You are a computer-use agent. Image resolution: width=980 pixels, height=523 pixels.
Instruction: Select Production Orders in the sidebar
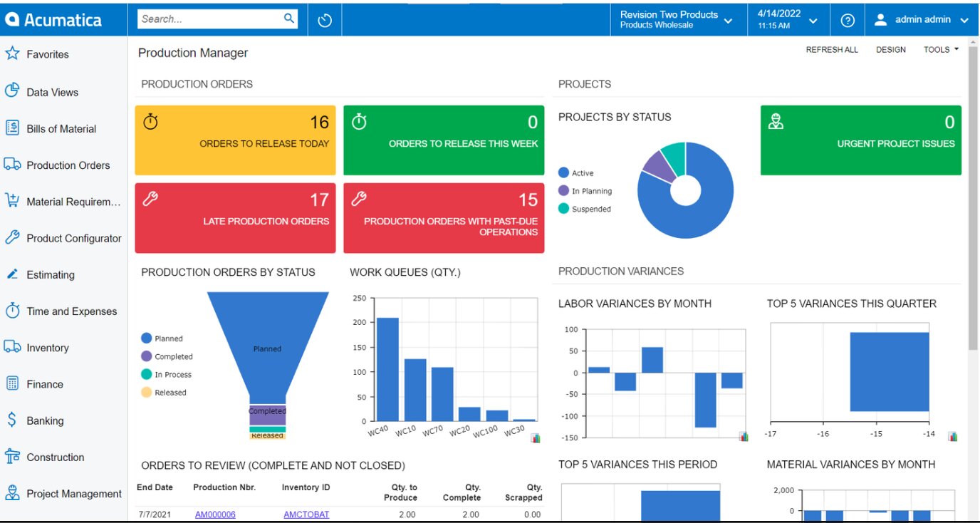(68, 165)
